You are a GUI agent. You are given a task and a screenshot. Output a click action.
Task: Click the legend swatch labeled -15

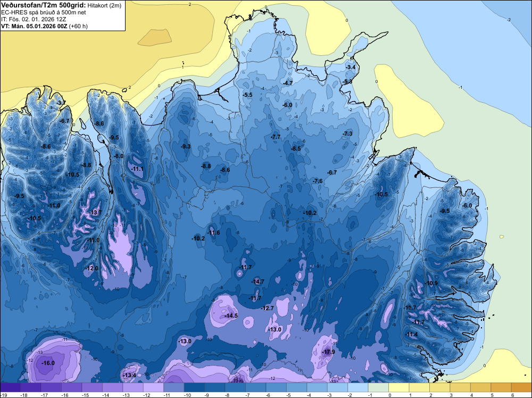[x=92, y=387]
